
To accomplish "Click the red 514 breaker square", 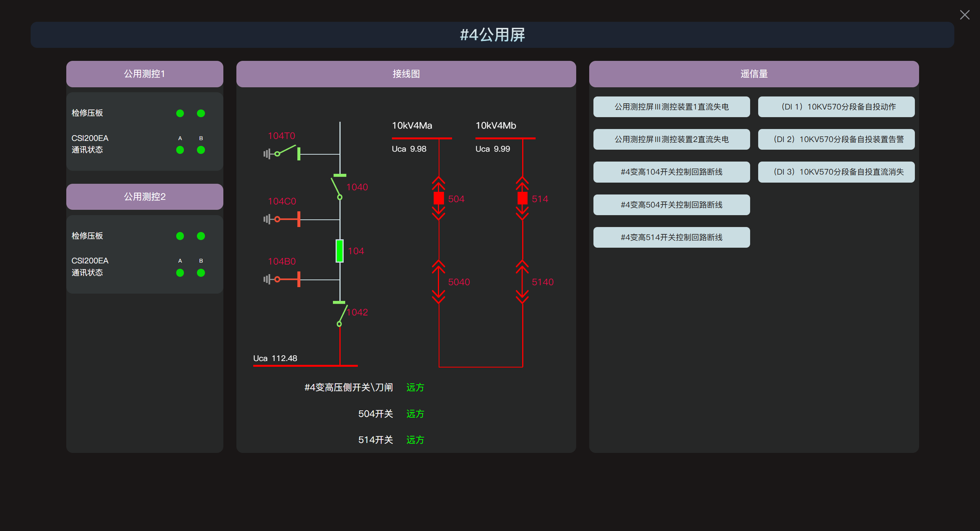I will click(x=522, y=198).
